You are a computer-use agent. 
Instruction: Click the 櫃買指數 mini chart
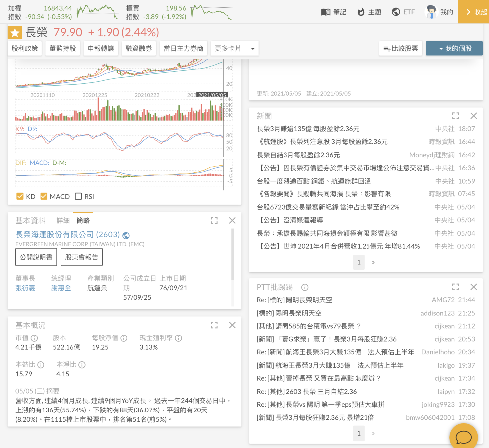point(211,12)
